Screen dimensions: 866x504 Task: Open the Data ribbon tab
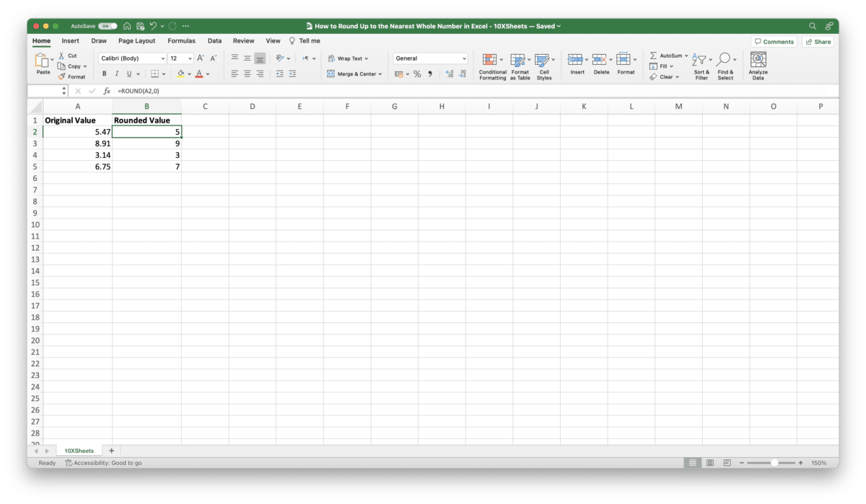pyautogui.click(x=214, y=40)
